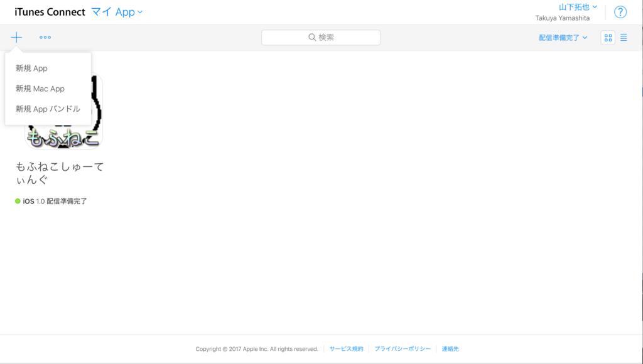Open the もふねこしゅーてぃんぐ app title
The height and width of the screenshot is (364, 643).
(x=60, y=173)
